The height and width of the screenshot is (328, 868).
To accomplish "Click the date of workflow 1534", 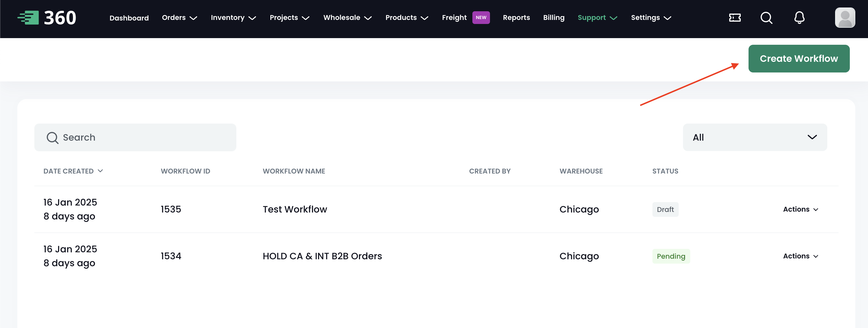I will coord(70,256).
